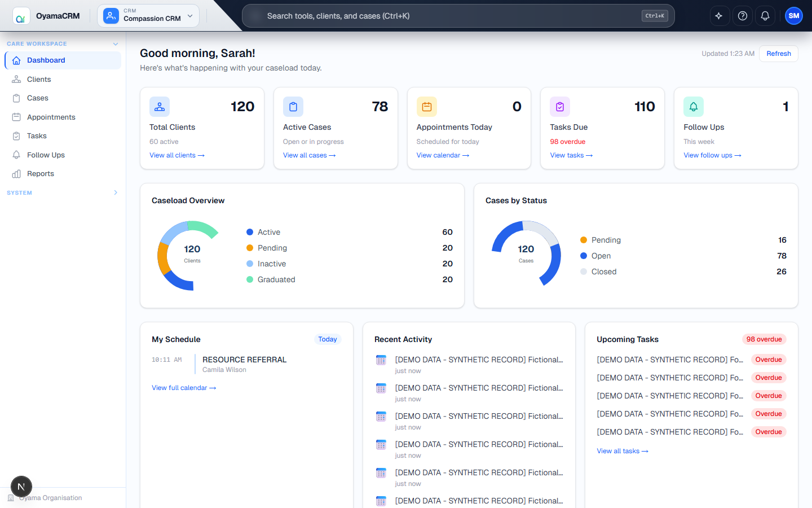Click the fourth Recent Activity calendar icon

click(x=381, y=445)
